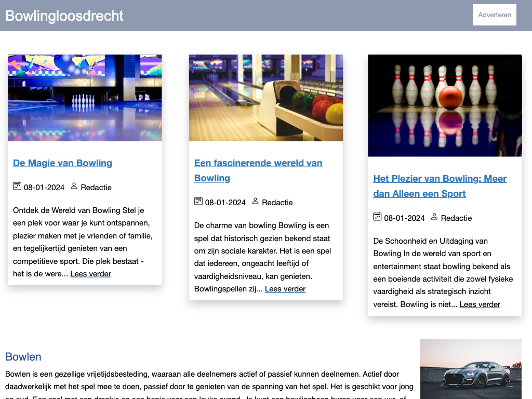Click the gray sports car image

point(471,369)
